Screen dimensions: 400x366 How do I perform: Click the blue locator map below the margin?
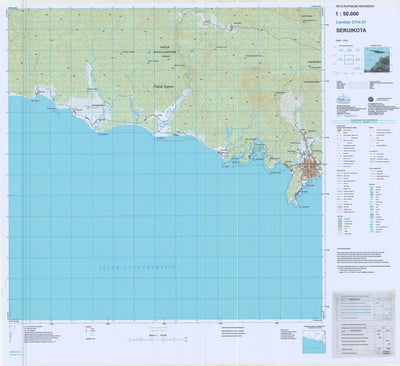(x=314, y=342)
